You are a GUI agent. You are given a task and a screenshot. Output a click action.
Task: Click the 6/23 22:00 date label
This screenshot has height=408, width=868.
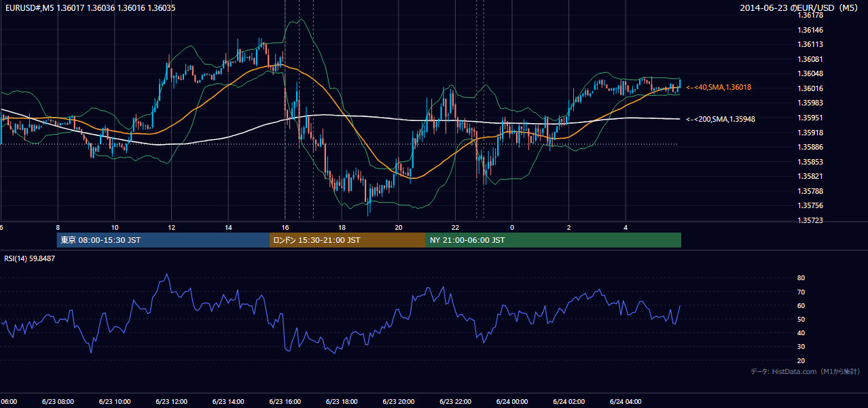[x=455, y=401]
